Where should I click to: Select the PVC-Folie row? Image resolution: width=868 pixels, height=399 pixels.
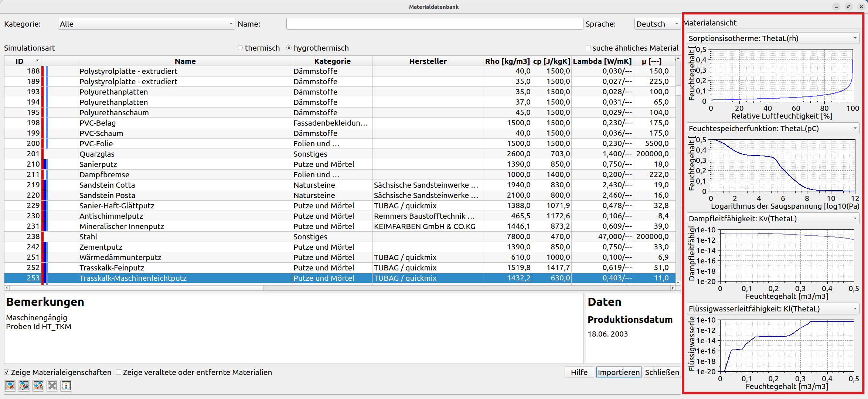(x=340, y=144)
